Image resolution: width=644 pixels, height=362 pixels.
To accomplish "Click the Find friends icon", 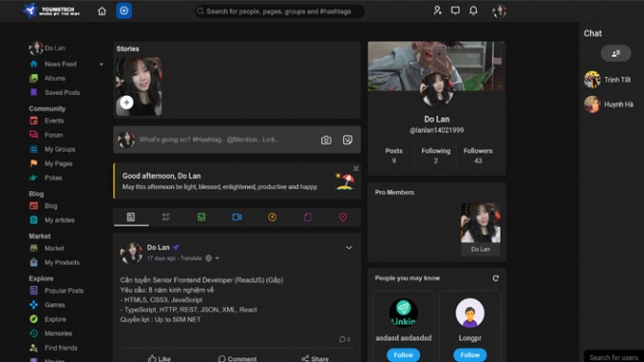I will pyautogui.click(x=34, y=348).
